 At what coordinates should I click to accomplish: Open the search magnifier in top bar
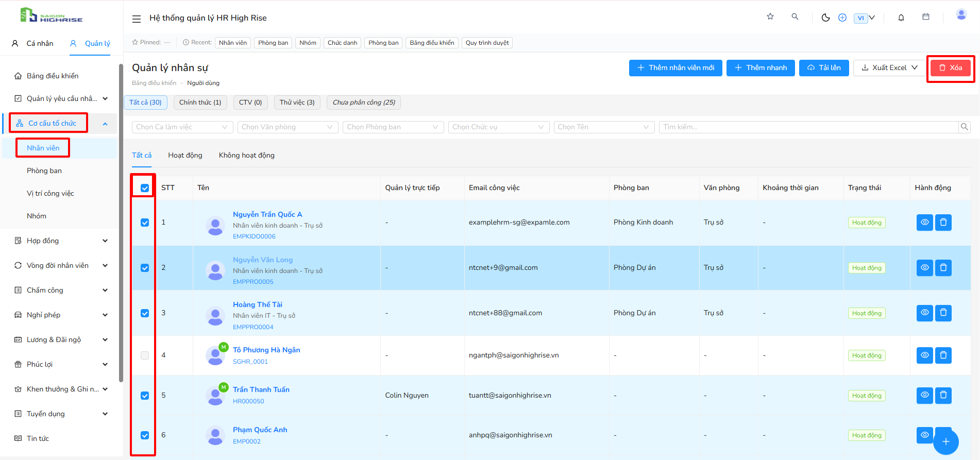tap(795, 16)
